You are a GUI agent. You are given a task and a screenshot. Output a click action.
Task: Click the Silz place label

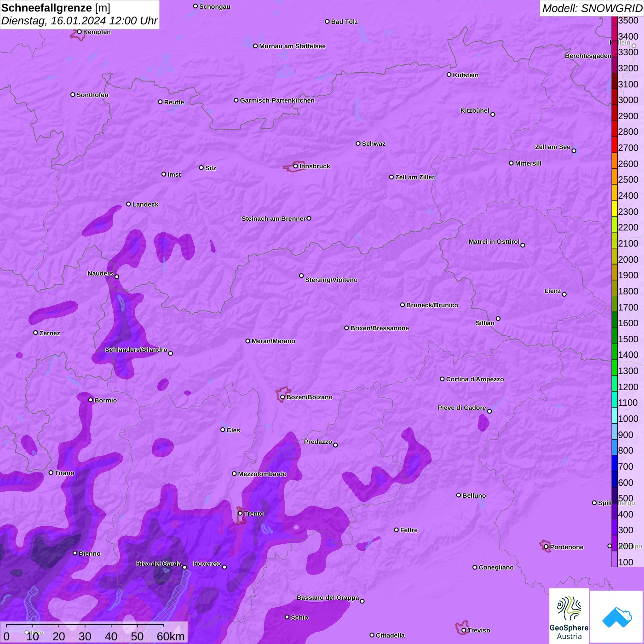click(x=211, y=168)
